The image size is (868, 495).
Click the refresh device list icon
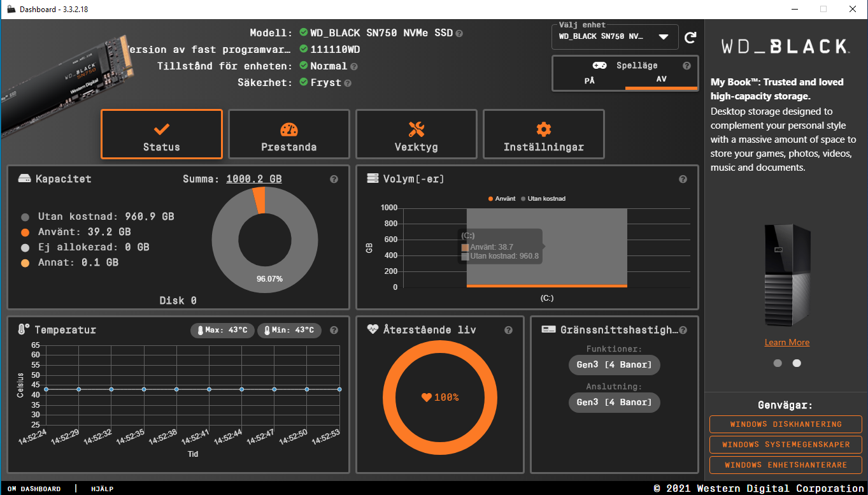pyautogui.click(x=690, y=38)
